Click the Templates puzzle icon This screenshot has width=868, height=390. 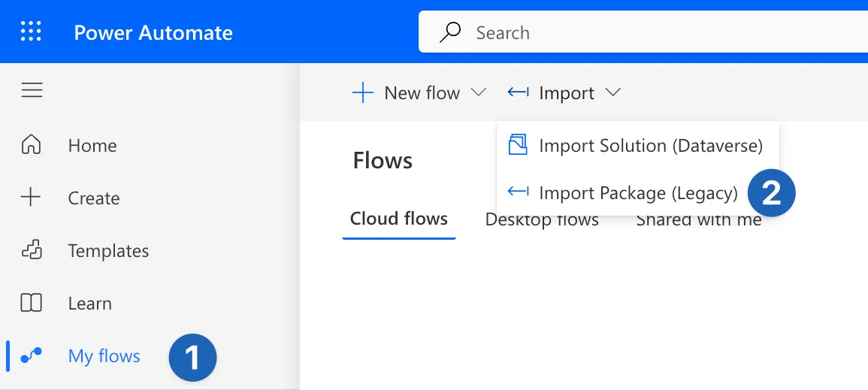tap(31, 250)
